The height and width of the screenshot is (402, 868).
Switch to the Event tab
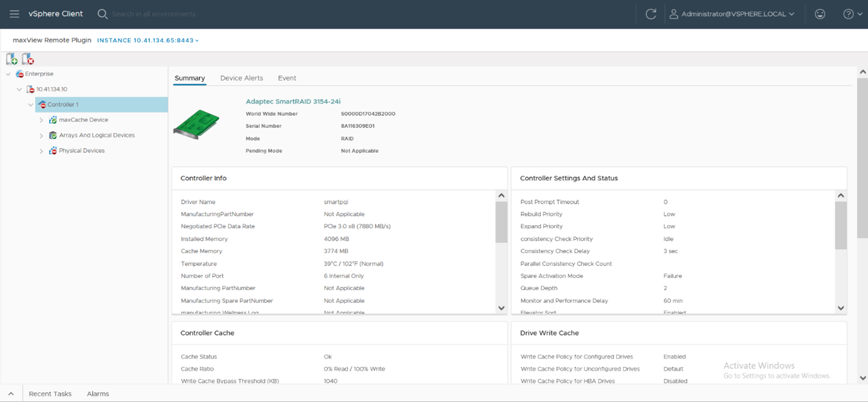[287, 78]
